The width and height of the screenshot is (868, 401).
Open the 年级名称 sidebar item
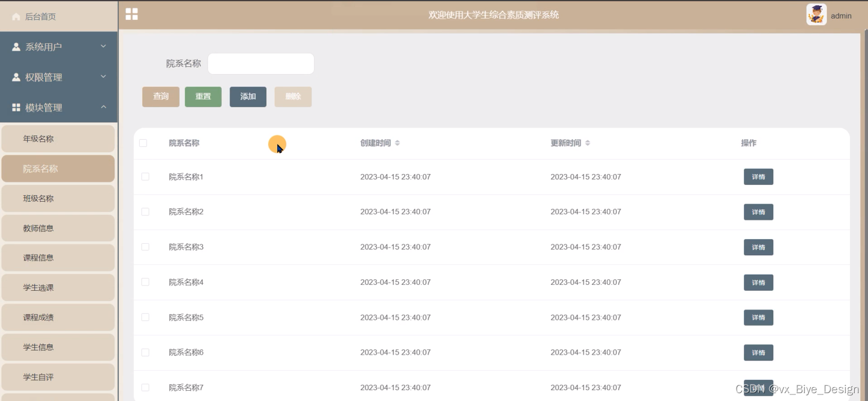(58, 138)
